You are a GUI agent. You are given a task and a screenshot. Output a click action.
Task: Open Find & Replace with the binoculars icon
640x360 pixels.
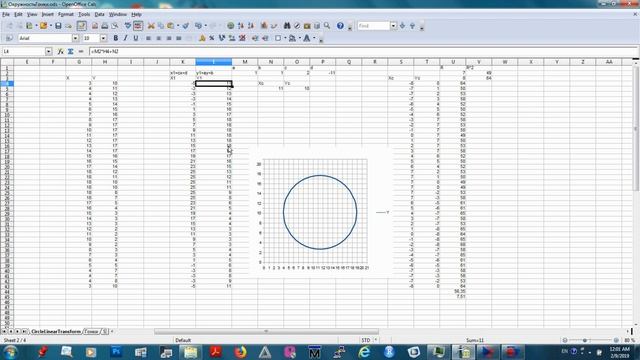287,26
